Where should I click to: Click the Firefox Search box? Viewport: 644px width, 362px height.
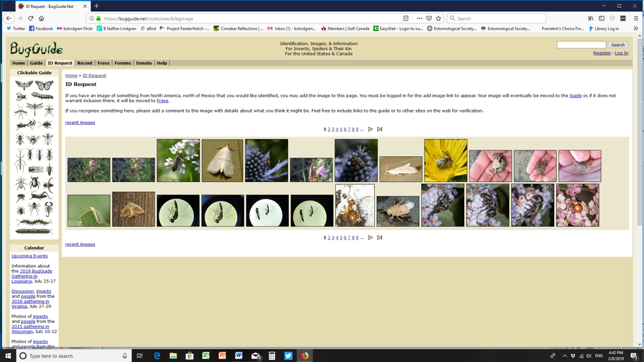pos(496,19)
